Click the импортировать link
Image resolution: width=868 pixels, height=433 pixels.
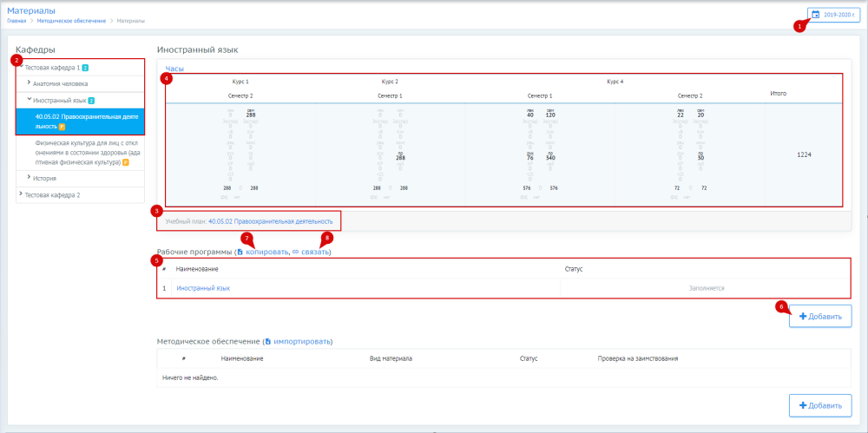click(301, 341)
